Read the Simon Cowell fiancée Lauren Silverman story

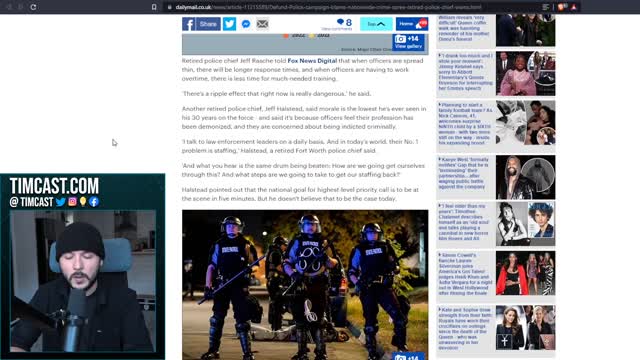tap(465, 274)
